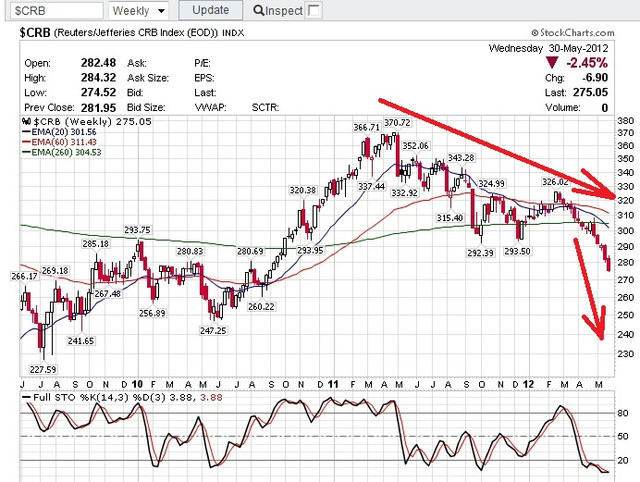Click the 247.25 price label
This screenshot has width=640, height=482.
pos(213,331)
